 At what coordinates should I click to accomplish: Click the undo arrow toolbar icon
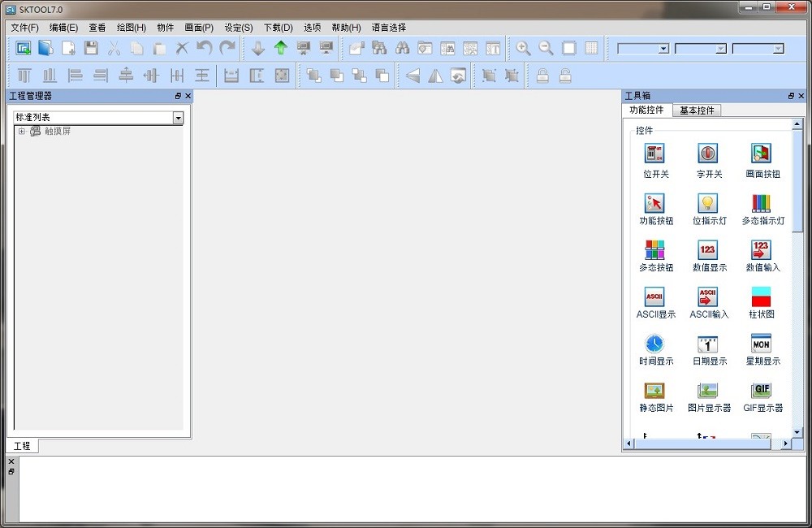(x=202, y=49)
